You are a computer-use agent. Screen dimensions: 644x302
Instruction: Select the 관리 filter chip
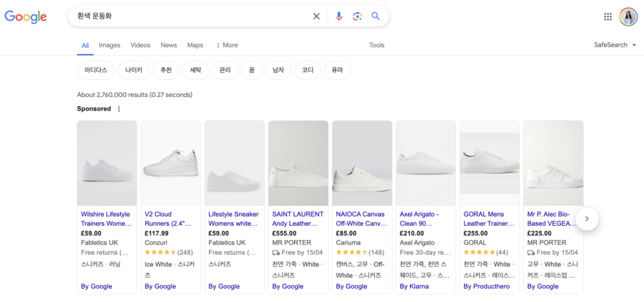tap(225, 70)
